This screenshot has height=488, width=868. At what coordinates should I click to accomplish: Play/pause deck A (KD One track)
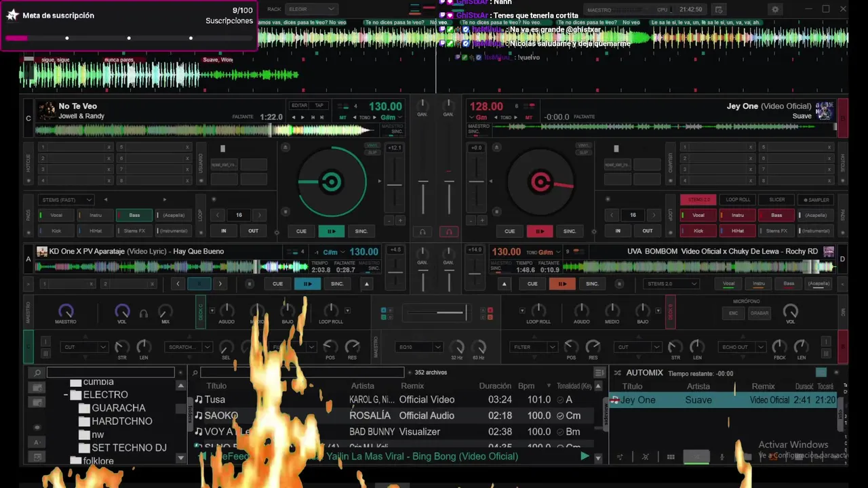tap(307, 284)
